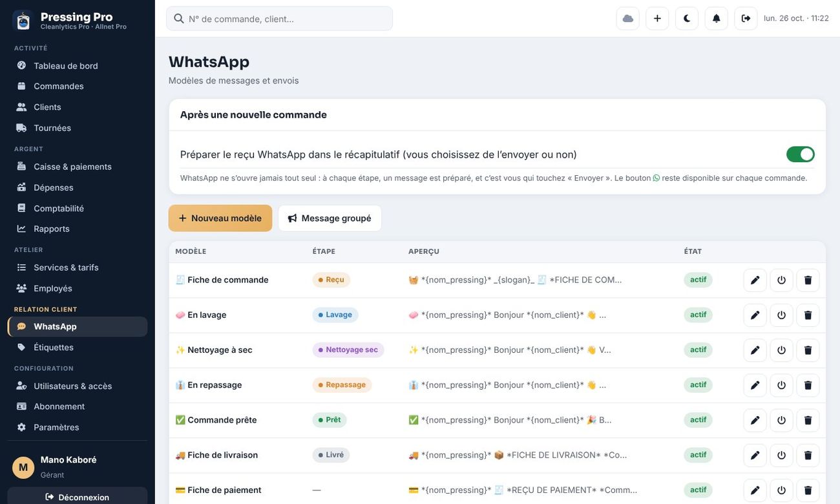The height and width of the screenshot is (504, 840).
Task: Click the Nettoyage sec stage badge
Action: click(x=348, y=350)
